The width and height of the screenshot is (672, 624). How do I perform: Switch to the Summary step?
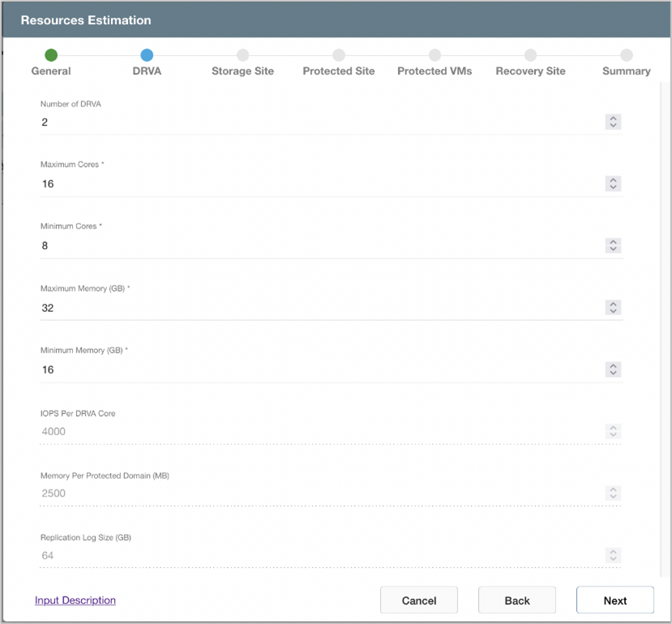626,55
